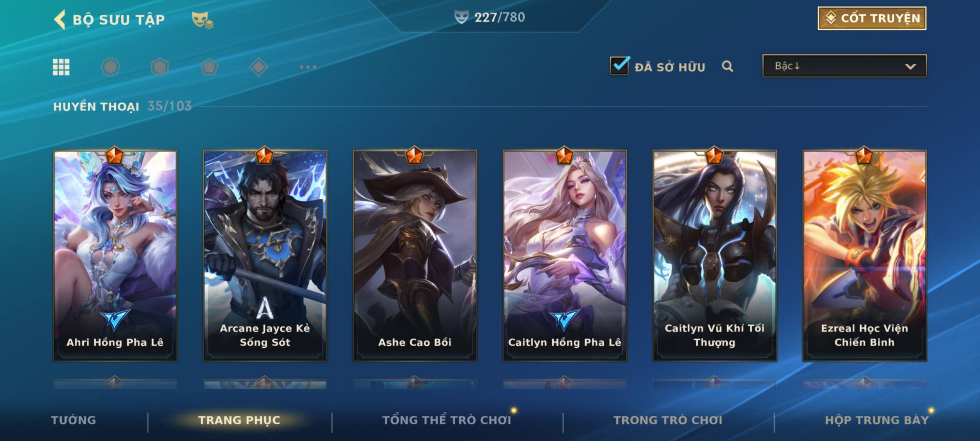Select the grid view all-rarities filter
This screenshot has width=980, height=441.
click(61, 67)
